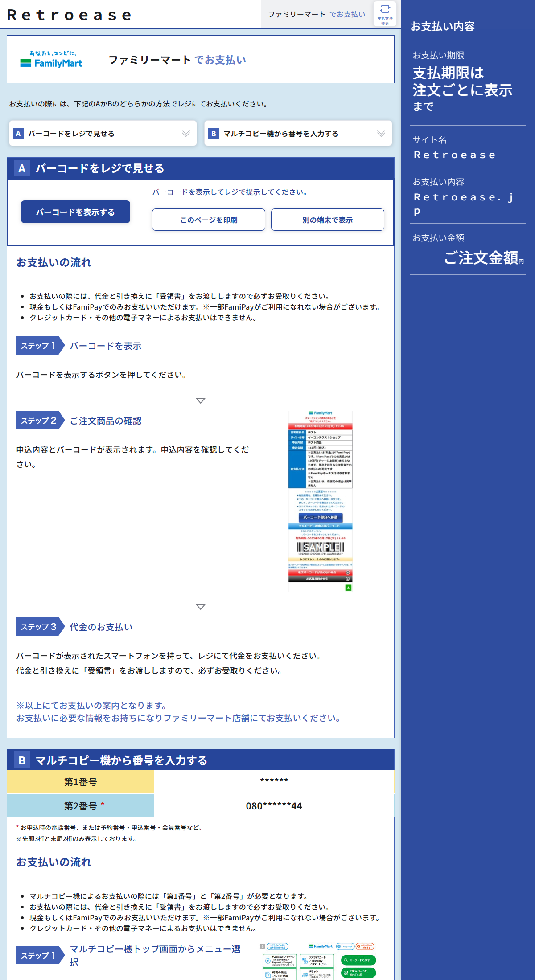This screenshot has width=535, height=980.
Task: Select the 第1番号 masked value
Action: pyautogui.click(x=274, y=782)
